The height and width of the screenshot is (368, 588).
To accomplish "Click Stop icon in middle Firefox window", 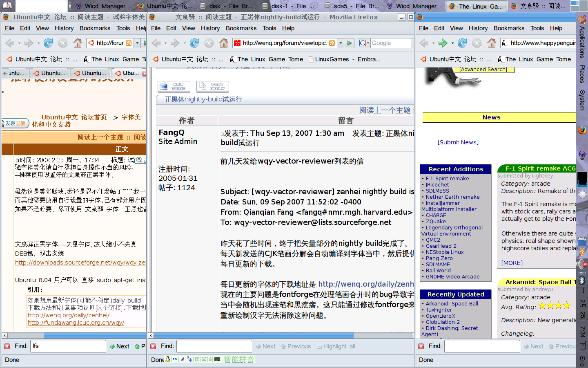I will (209, 43).
